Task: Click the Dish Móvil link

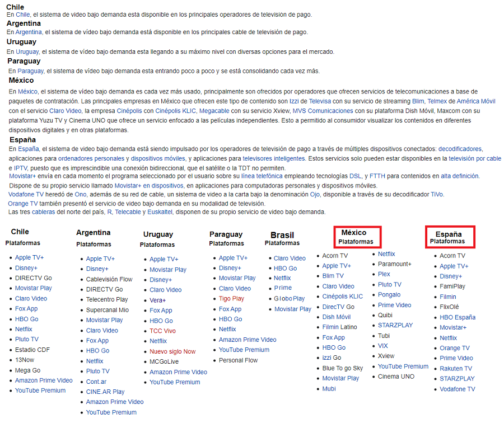Action: [337, 317]
